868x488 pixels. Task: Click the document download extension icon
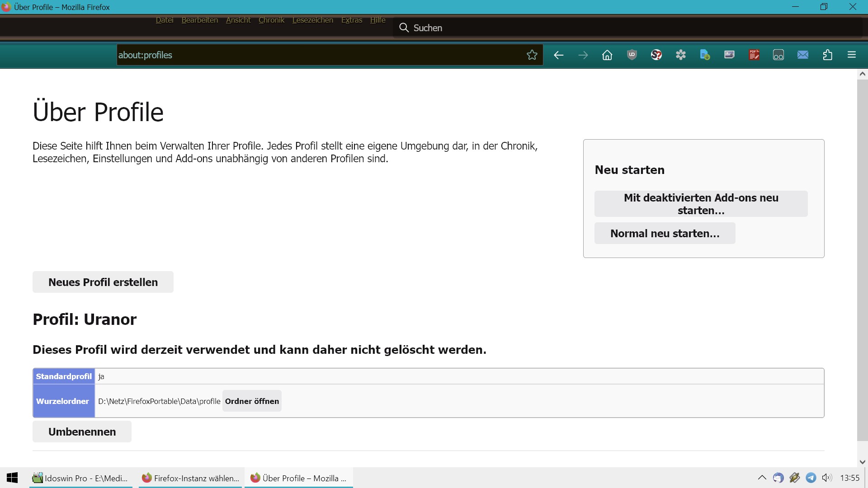point(705,55)
